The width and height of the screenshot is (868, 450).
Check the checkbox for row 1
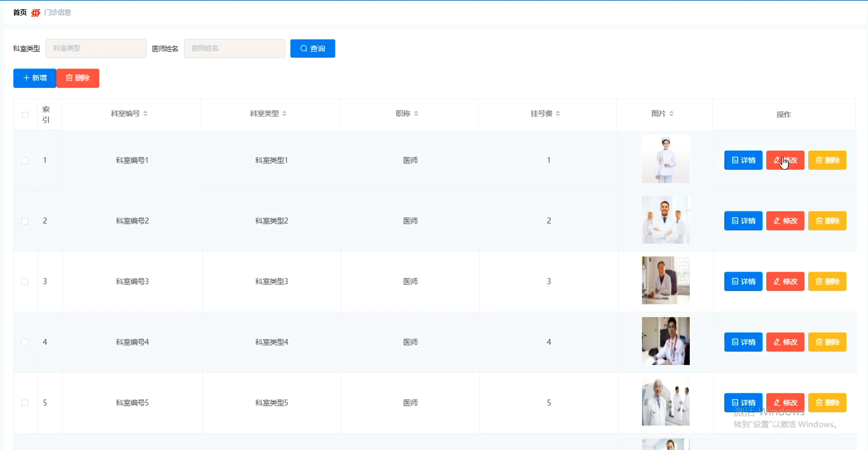pyautogui.click(x=25, y=161)
